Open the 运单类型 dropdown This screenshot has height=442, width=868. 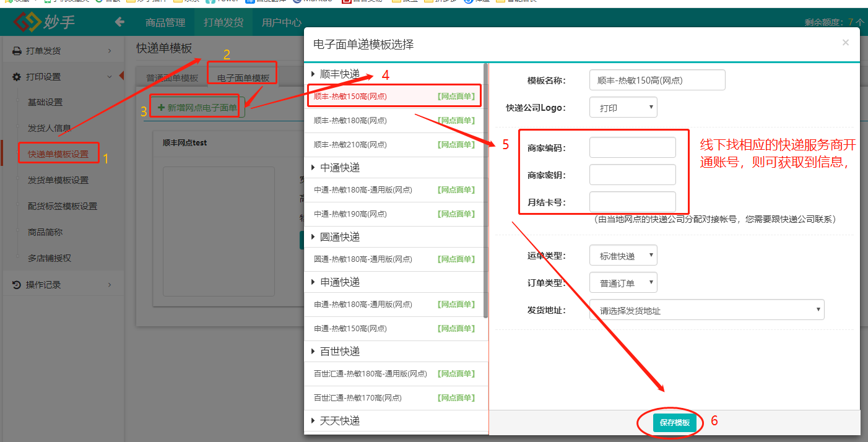pos(623,255)
